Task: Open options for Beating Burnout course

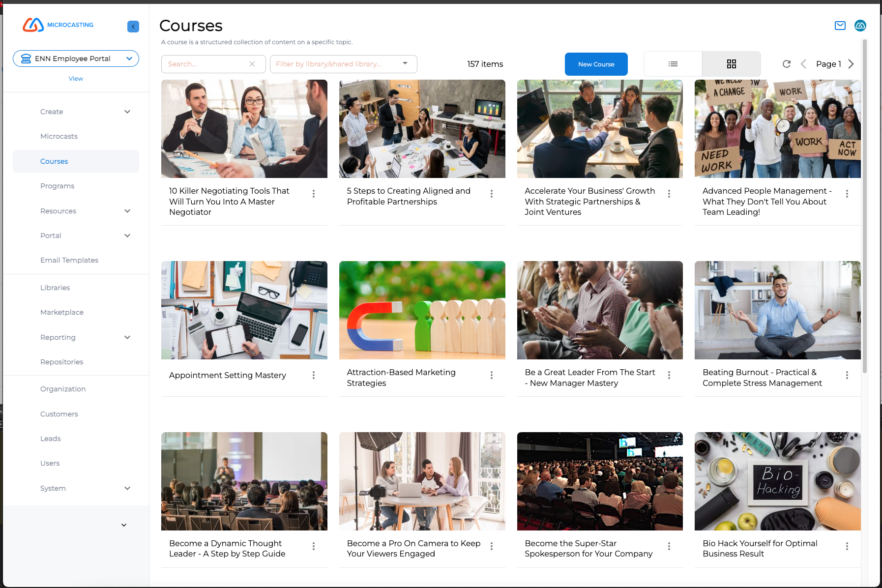Action: pos(847,375)
